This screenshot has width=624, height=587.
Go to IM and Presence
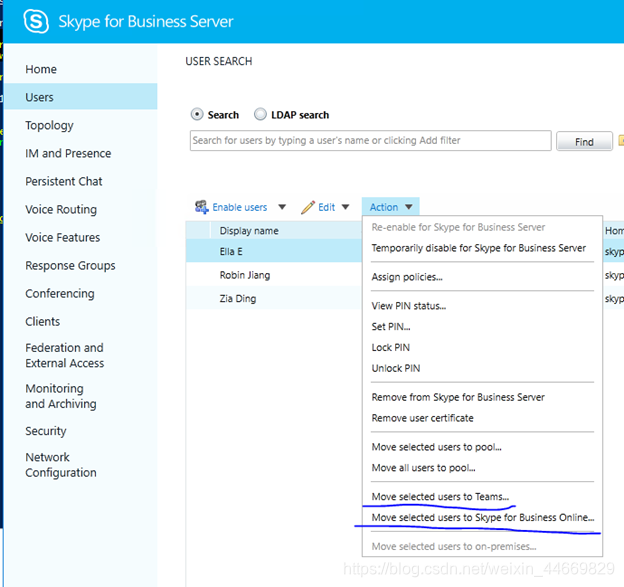(x=68, y=153)
